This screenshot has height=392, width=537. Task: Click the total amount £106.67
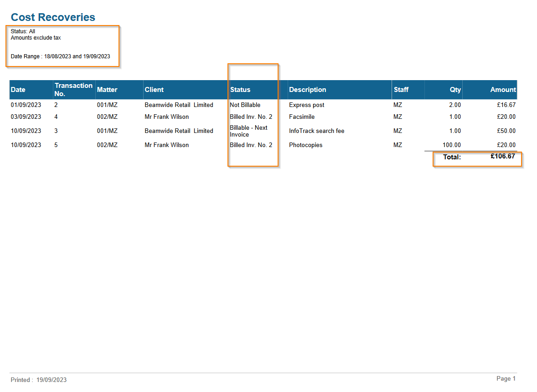pos(502,157)
